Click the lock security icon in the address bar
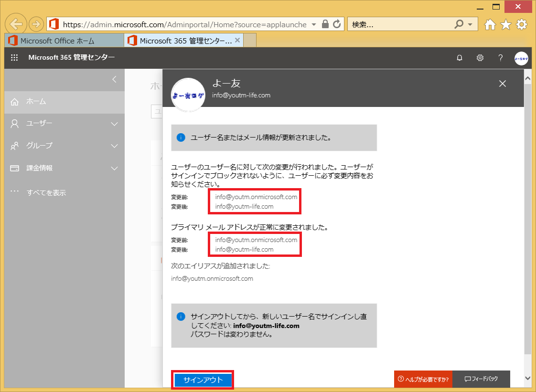This screenshot has height=392, width=536. point(325,24)
